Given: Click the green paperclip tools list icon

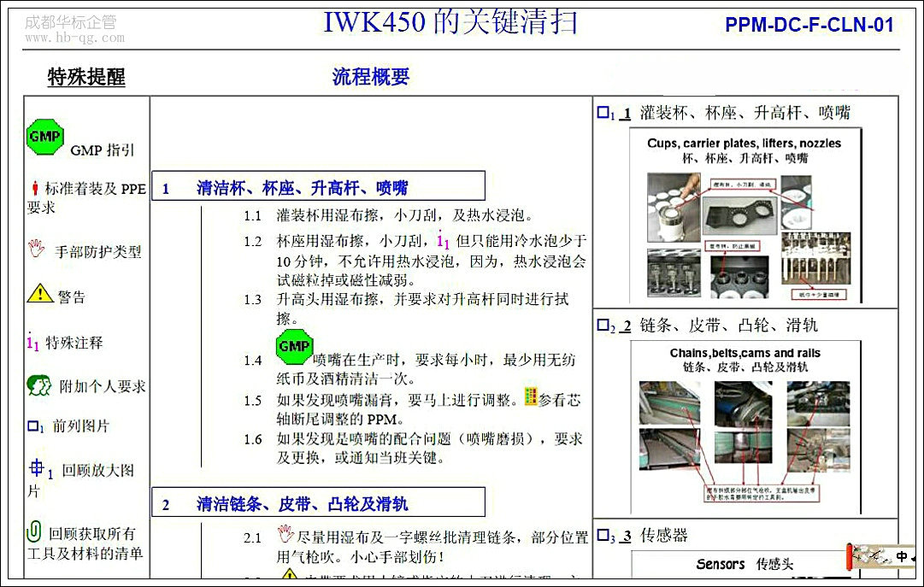Looking at the screenshot, I should (x=34, y=531).
